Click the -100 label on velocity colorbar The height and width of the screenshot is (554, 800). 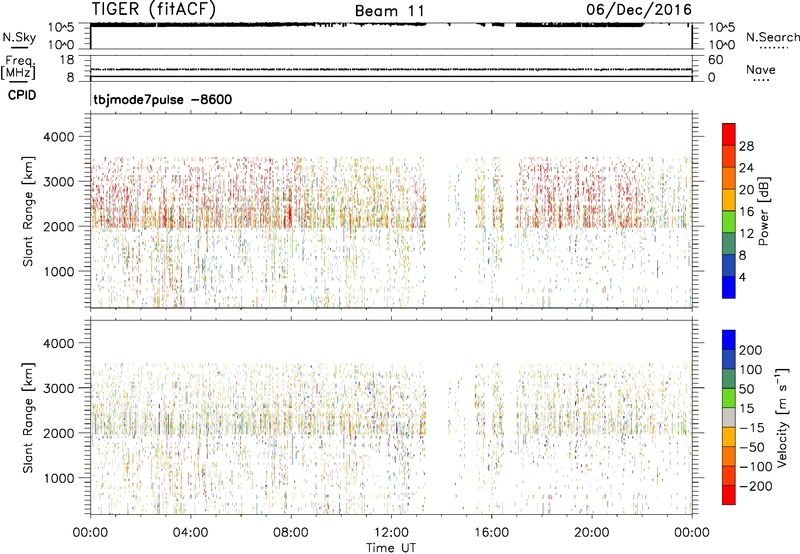click(x=756, y=467)
